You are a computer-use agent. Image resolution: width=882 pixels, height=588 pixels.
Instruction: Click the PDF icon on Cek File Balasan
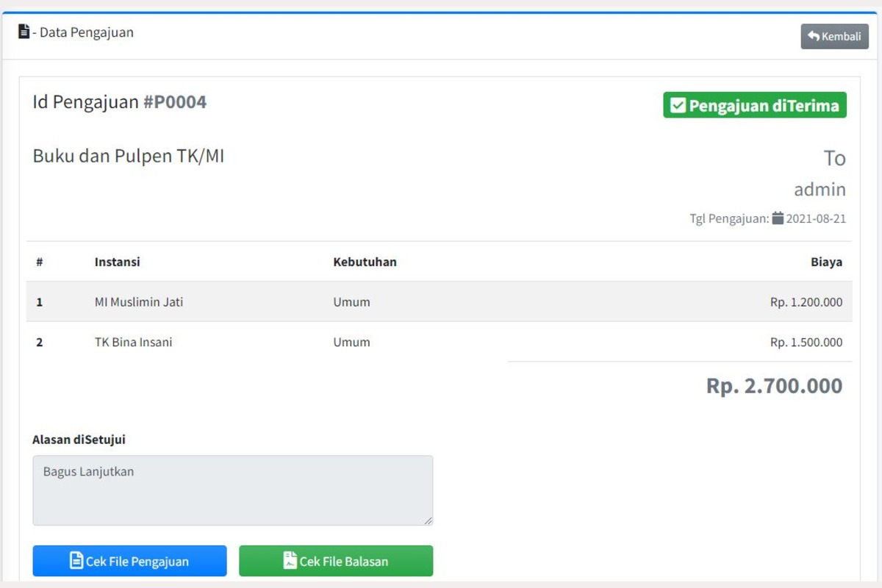click(290, 561)
